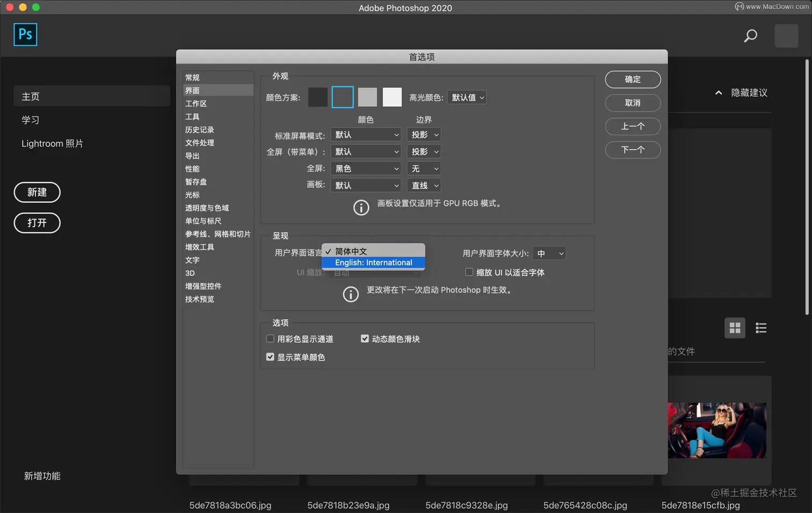Choose 简体中文 language option

(373, 251)
